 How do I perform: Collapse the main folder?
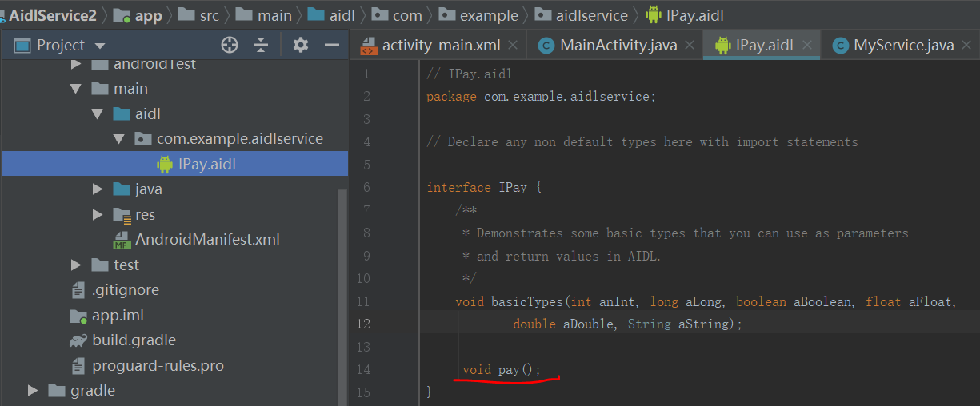(x=76, y=89)
